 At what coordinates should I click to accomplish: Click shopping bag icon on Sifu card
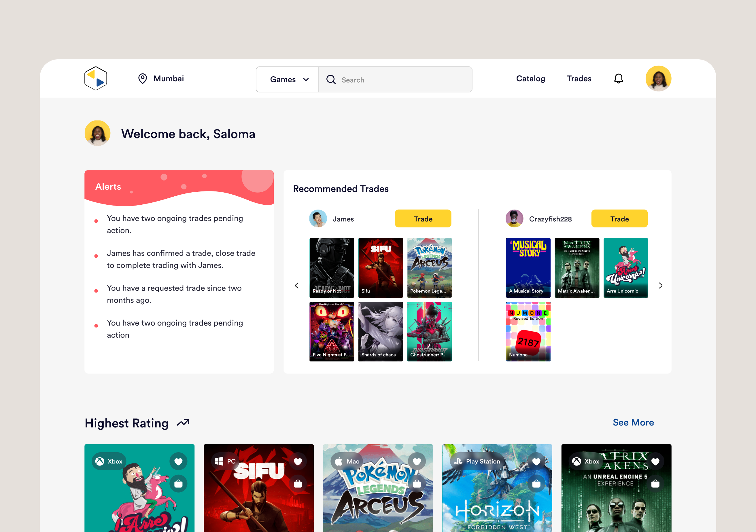coord(298,484)
